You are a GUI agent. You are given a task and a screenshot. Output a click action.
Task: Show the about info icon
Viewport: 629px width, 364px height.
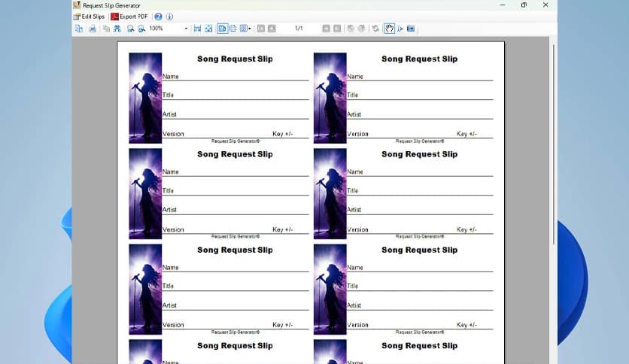click(x=170, y=17)
